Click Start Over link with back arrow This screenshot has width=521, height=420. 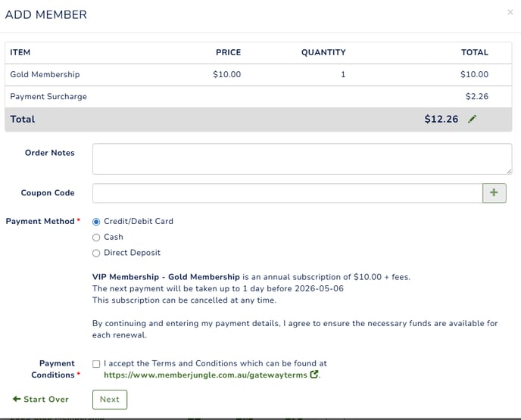pyautogui.click(x=41, y=399)
